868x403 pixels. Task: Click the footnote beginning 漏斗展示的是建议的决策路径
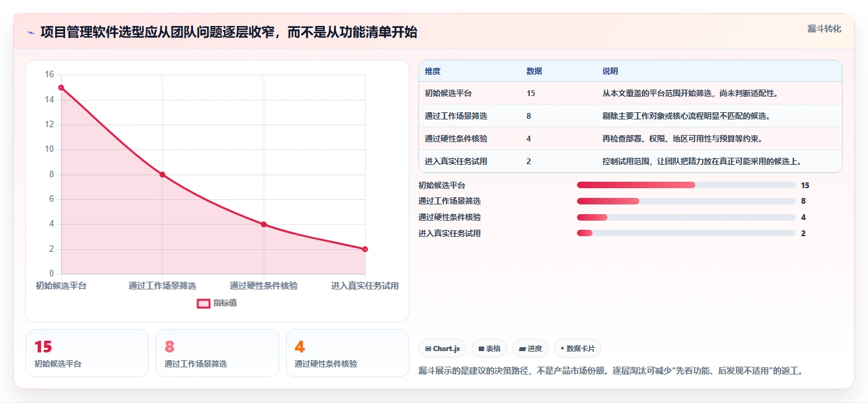pyautogui.click(x=611, y=371)
